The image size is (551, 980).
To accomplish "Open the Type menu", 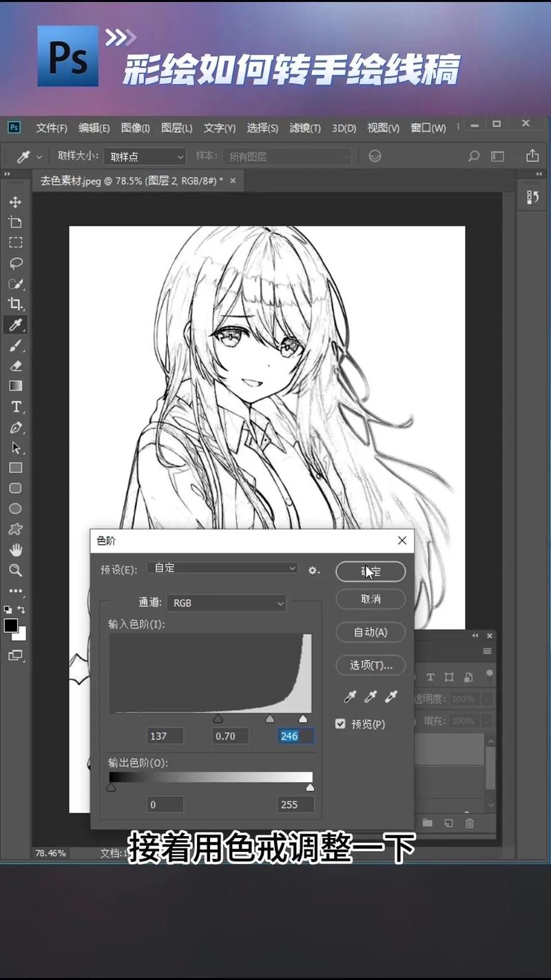I will click(x=220, y=128).
